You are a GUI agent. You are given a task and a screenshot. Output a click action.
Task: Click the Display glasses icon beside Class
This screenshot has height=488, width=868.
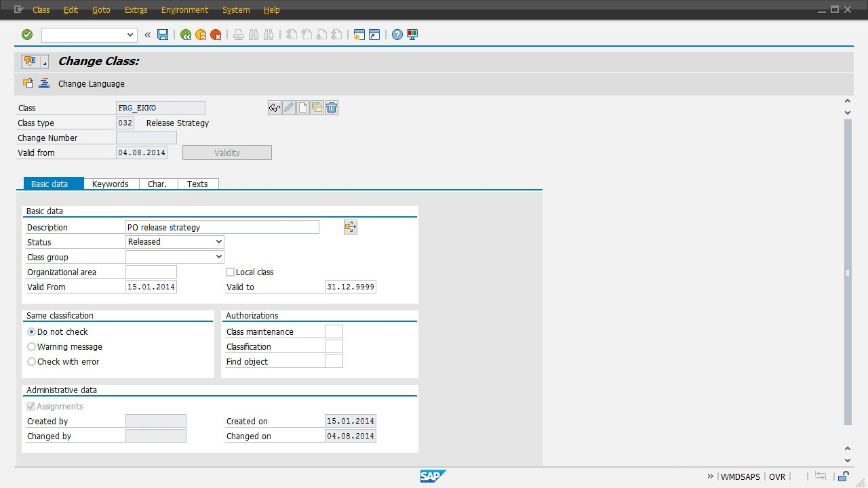[x=275, y=108]
